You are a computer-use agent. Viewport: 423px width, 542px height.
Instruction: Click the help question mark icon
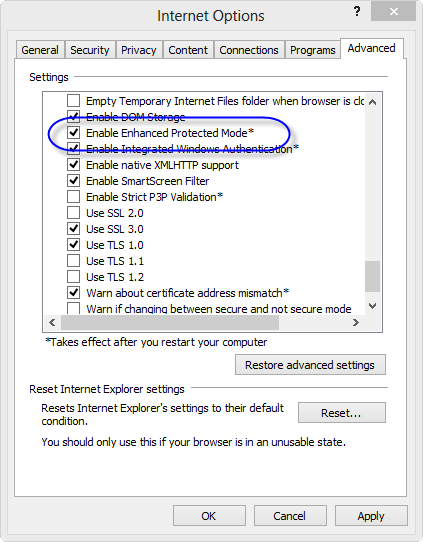pos(357,11)
